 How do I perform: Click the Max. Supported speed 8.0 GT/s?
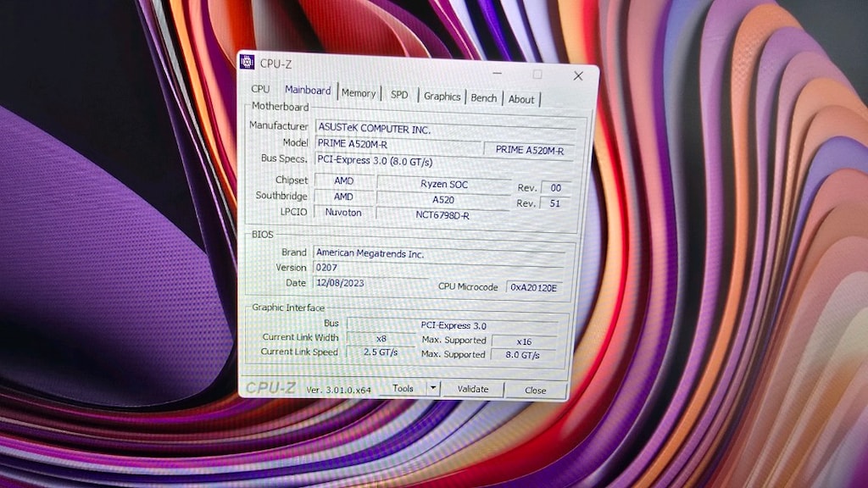pyautogui.click(x=522, y=355)
